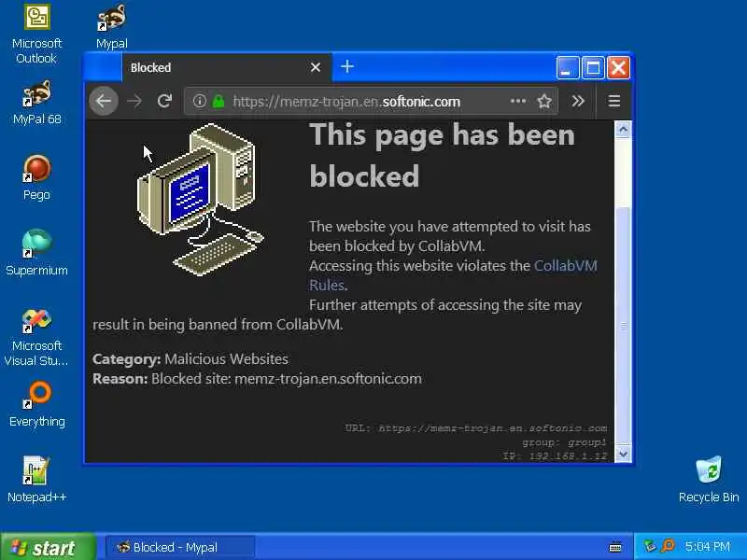Open the hamburger application menu

(614, 101)
